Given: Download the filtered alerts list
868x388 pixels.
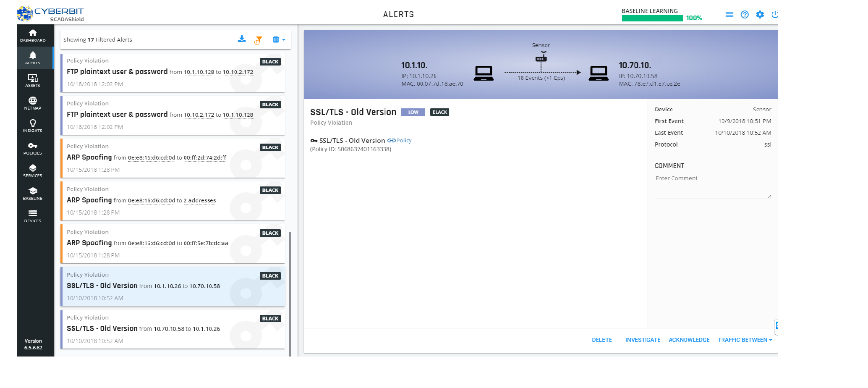Looking at the screenshot, I should coord(242,39).
